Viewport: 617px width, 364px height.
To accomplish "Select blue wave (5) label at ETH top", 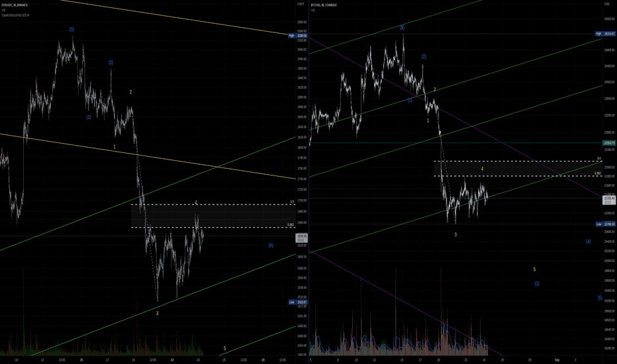I will point(71,30).
